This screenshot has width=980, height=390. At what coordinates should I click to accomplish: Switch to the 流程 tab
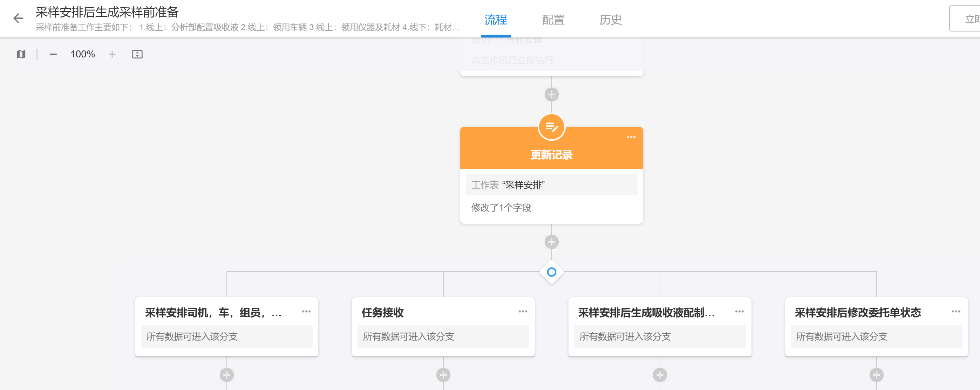pos(495,20)
